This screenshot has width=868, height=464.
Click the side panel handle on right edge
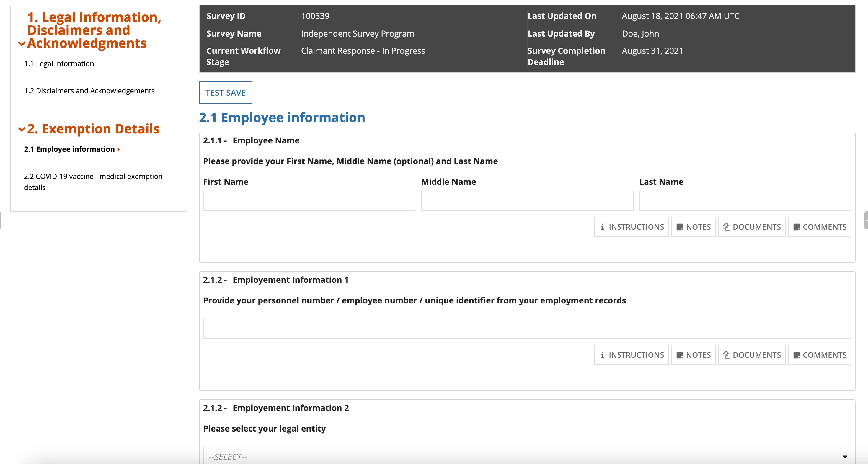[866, 220]
